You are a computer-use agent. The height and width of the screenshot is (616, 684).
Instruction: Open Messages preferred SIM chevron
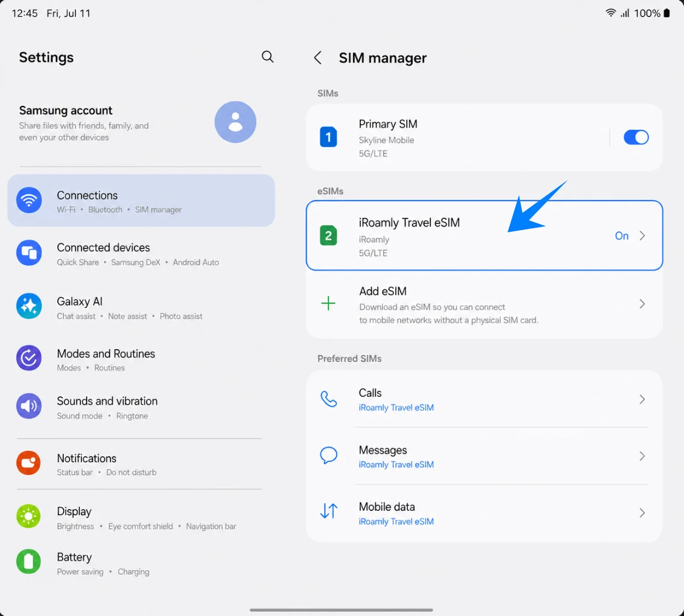(x=642, y=456)
